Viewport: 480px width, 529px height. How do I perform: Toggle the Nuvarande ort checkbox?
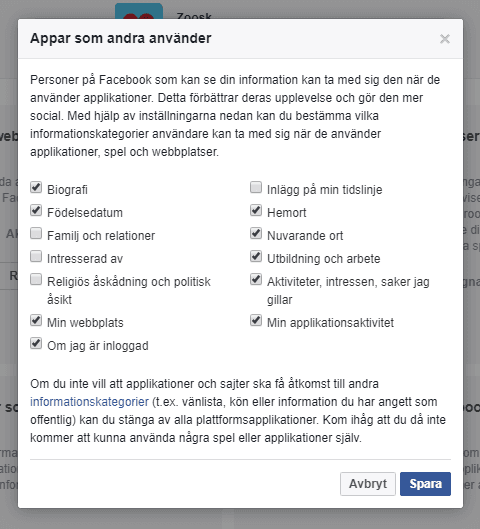pyautogui.click(x=256, y=233)
